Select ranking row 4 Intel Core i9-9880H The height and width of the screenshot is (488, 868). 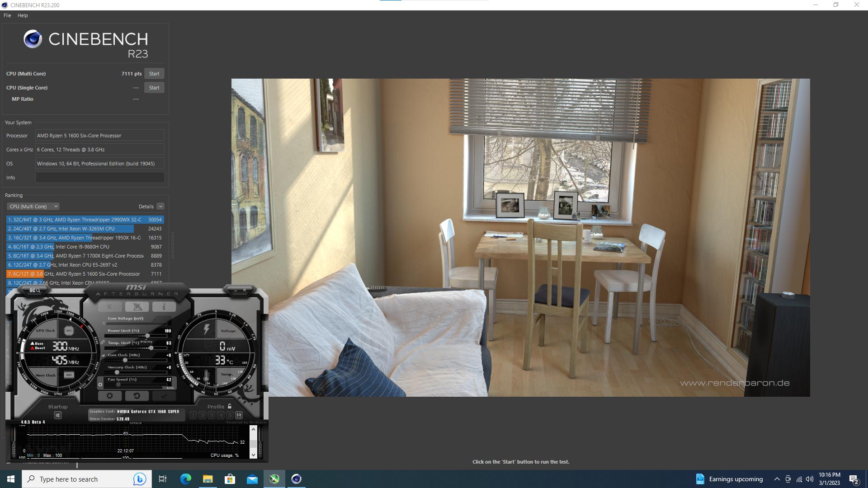point(85,247)
